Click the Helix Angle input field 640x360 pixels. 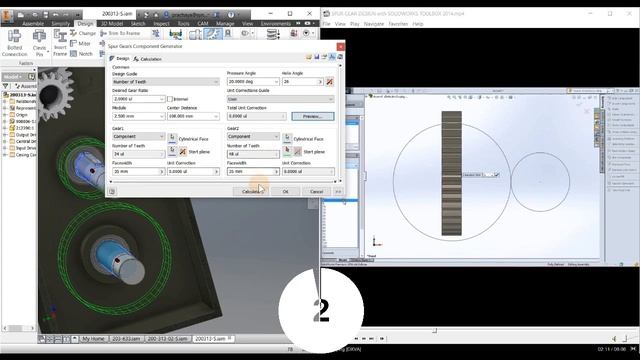tap(302, 82)
